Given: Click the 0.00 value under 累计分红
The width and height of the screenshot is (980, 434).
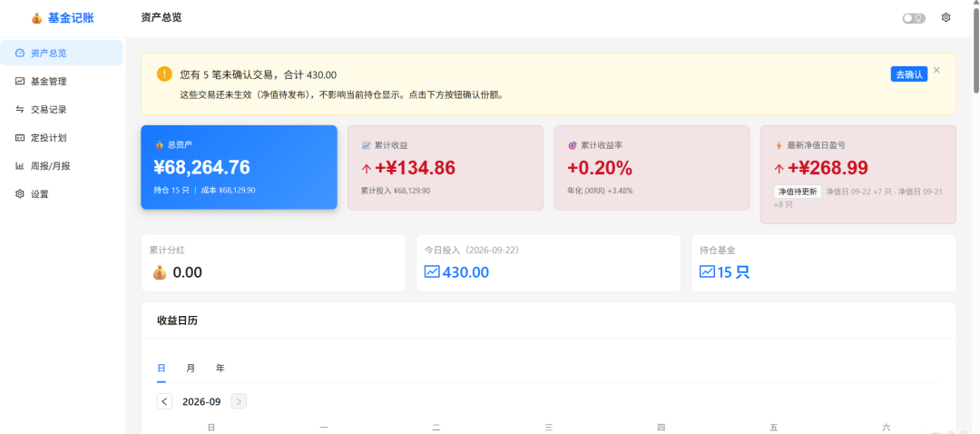Looking at the screenshot, I should pyautogui.click(x=188, y=272).
